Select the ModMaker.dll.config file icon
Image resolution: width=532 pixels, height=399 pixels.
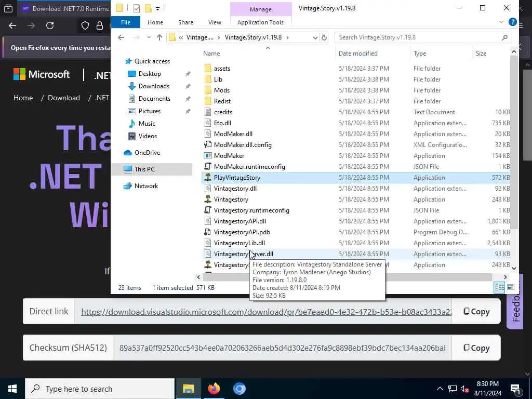coord(208,145)
